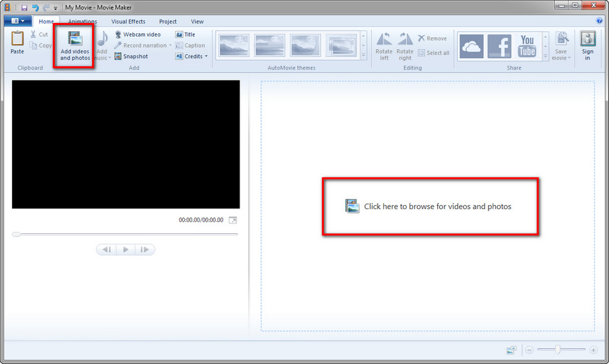This screenshot has height=364, width=609.
Task: Open the Help question mark icon
Action: tap(600, 21)
